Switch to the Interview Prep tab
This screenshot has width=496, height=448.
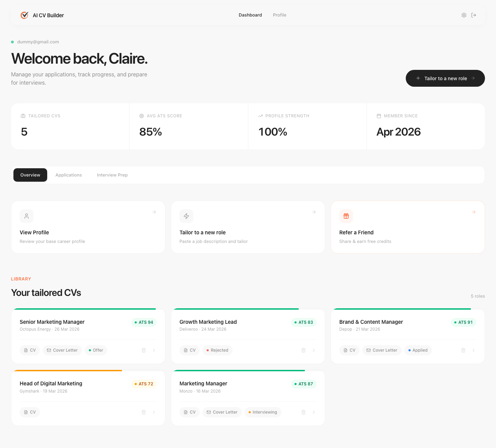click(x=112, y=175)
